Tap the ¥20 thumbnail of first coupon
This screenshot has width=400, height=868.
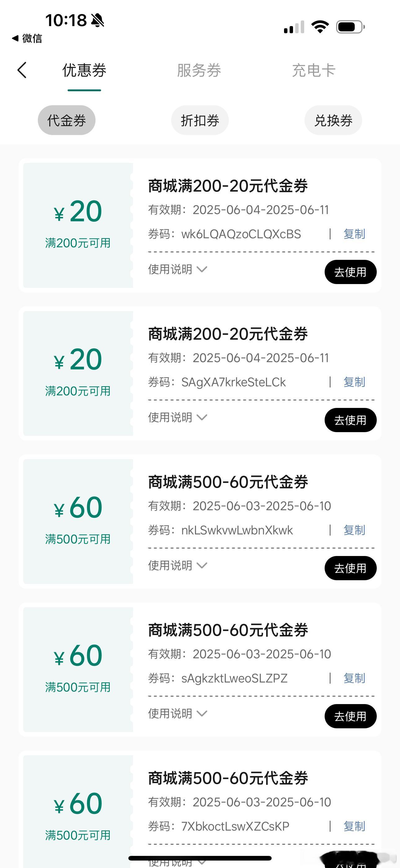[78, 225]
